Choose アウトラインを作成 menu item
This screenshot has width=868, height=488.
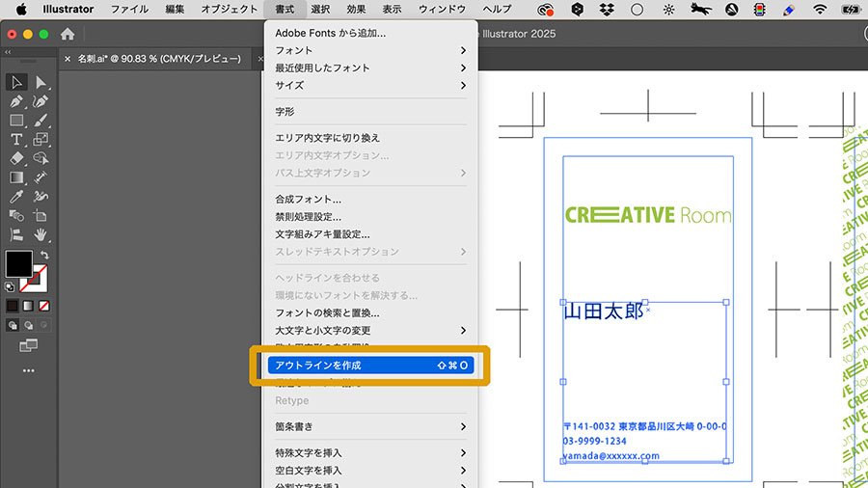[370, 366]
